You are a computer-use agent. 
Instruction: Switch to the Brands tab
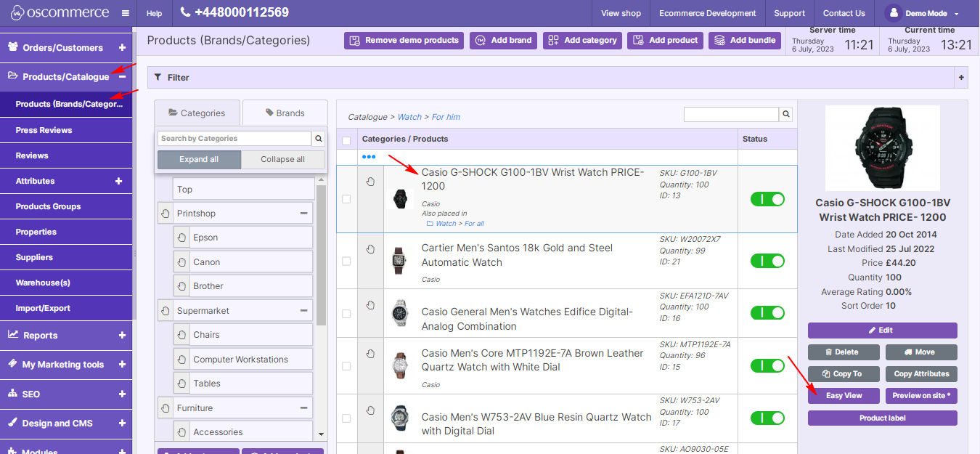click(285, 113)
